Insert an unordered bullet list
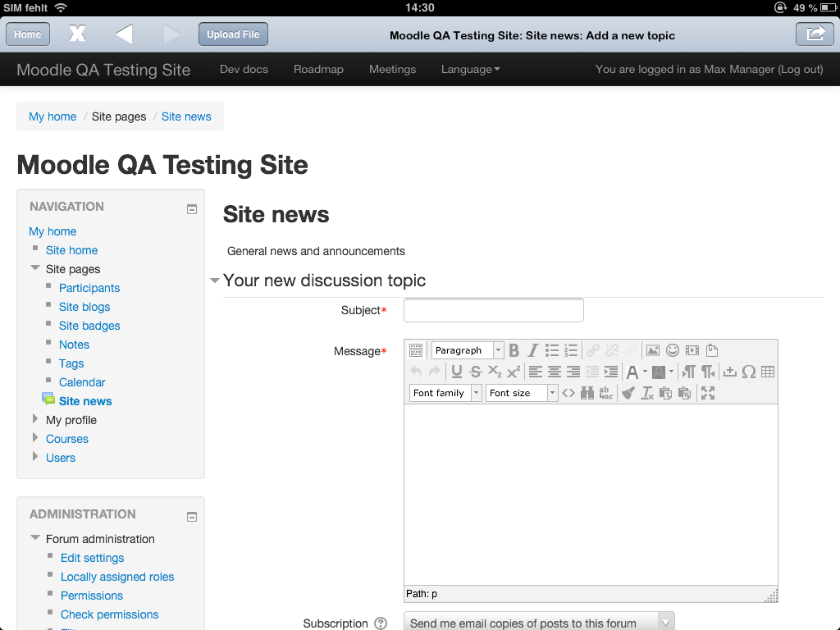The image size is (840, 630). (552, 350)
